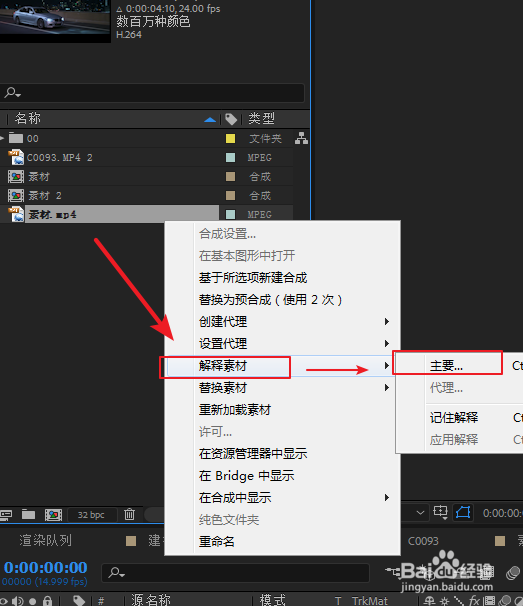The height and width of the screenshot is (606, 523).
Task: Click the 素材.mp4 footage file icon
Action: (16, 214)
